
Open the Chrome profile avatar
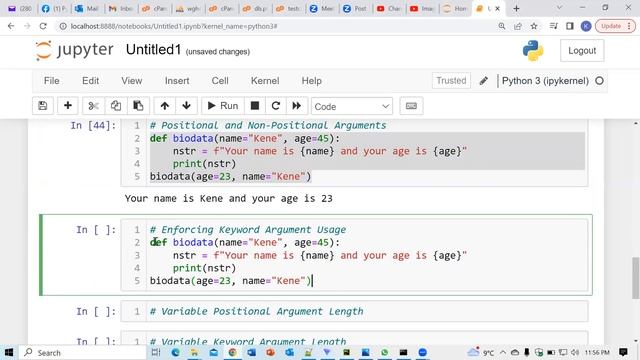[586, 26]
